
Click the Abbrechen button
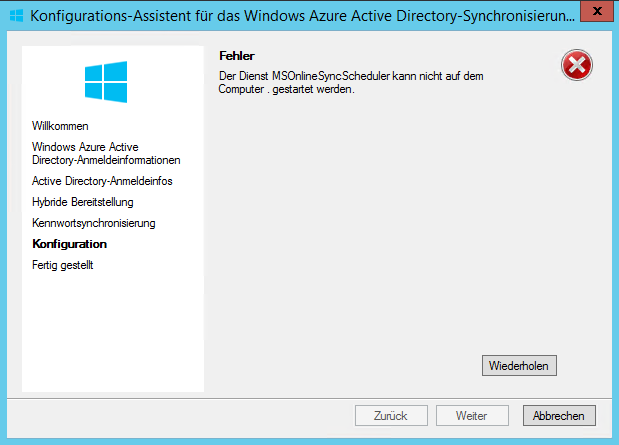(x=559, y=415)
